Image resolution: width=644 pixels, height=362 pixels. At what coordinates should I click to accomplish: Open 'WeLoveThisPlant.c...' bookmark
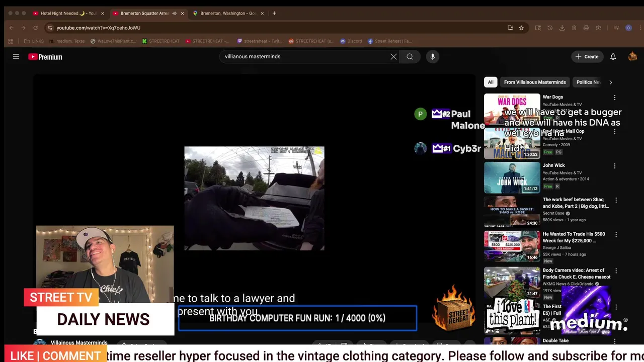coord(113,41)
